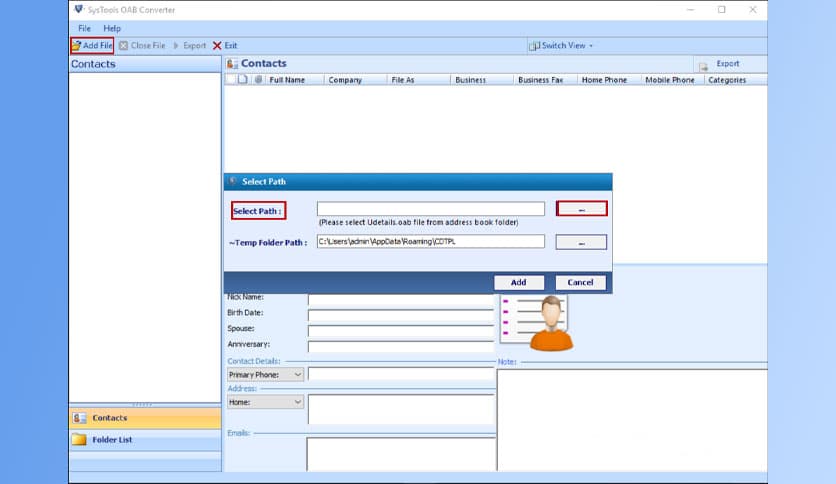
Task: Click the Export toolbar button
Action: click(189, 46)
